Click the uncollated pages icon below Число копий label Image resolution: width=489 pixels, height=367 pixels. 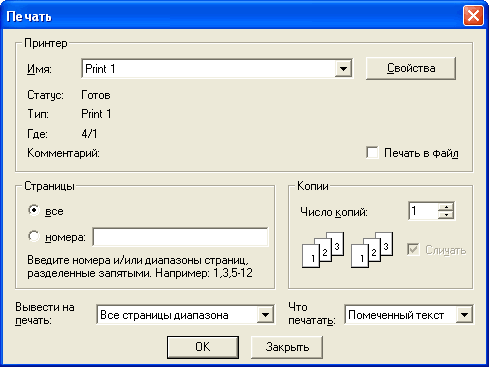323,250
